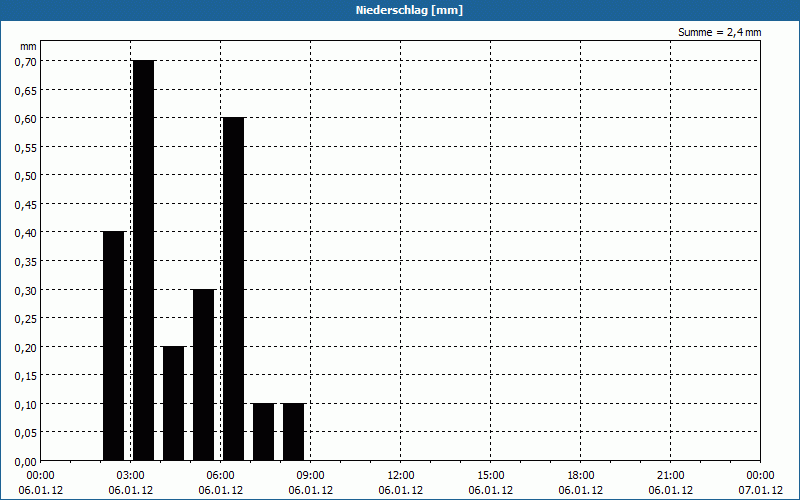Click the 21:00 time axis label

[x=670, y=475]
